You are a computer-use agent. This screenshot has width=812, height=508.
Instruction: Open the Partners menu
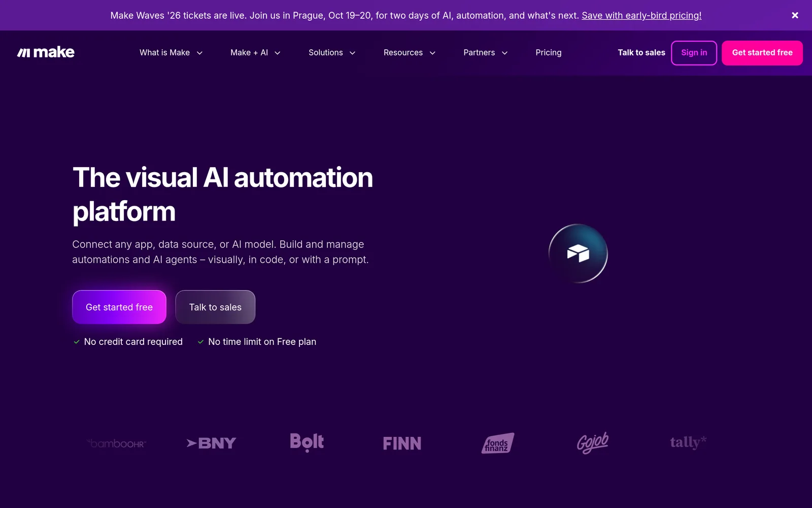click(479, 52)
